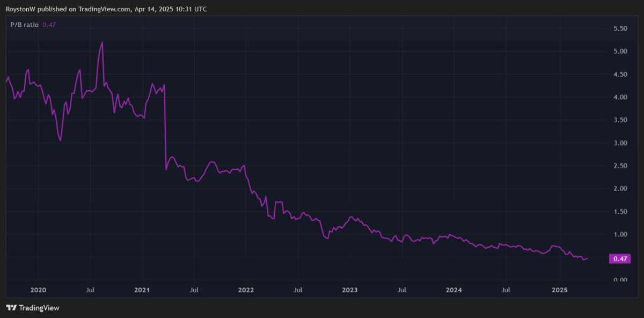The image size is (644, 318).
Task: Click the Jul label between 2020 and 2021
Action: [x=90, y=290]
